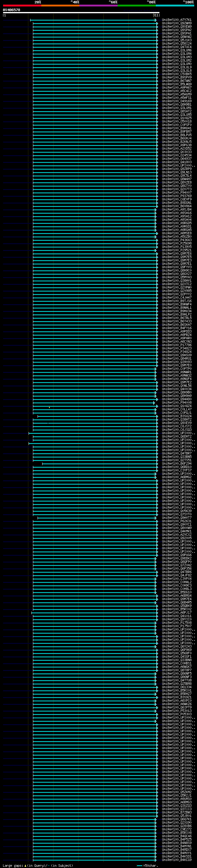This screenshot has width=197, height=868.
Task: Select label UniRef100_C4JA47
Action: tap(176, 297)
